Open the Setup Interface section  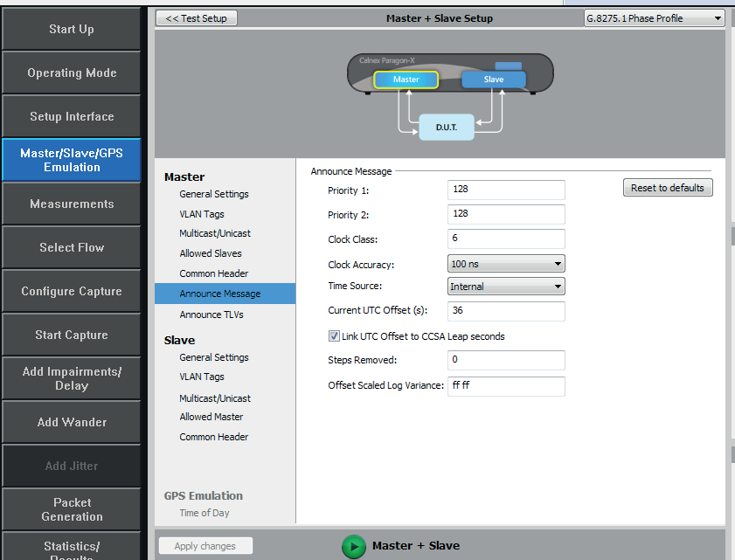[72, 116]
